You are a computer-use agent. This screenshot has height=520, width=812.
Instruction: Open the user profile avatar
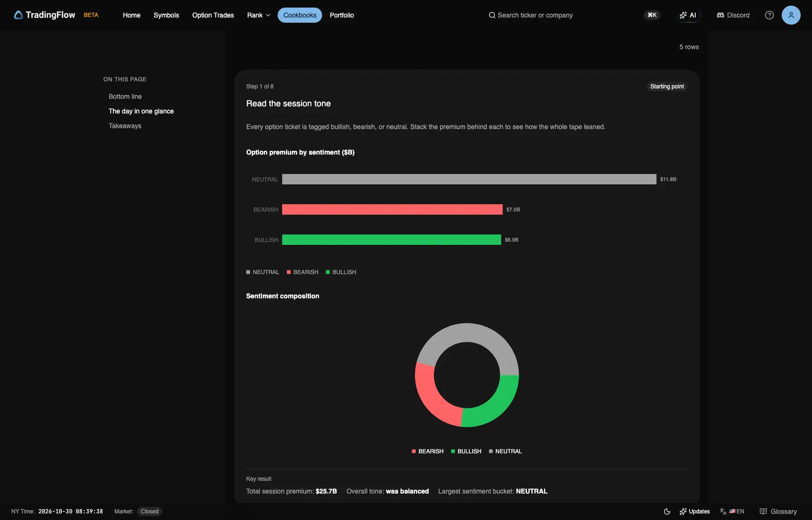[x=791, y=15]
